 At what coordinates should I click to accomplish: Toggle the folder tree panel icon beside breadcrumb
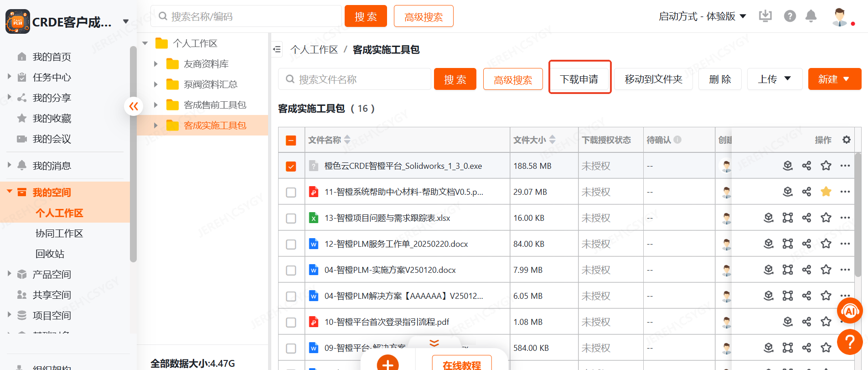click(277, 49)
